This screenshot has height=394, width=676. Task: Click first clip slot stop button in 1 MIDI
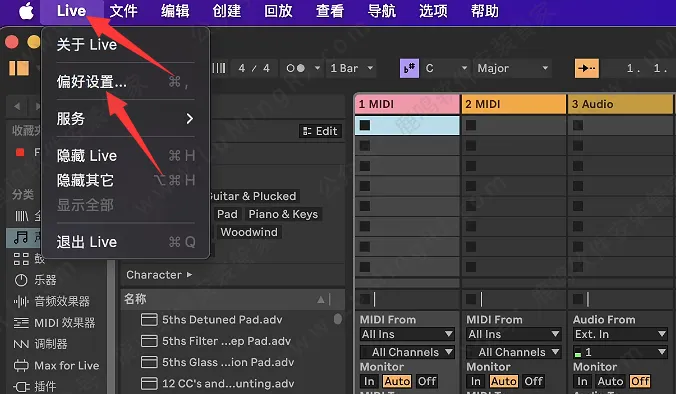(x=365, y=125)
